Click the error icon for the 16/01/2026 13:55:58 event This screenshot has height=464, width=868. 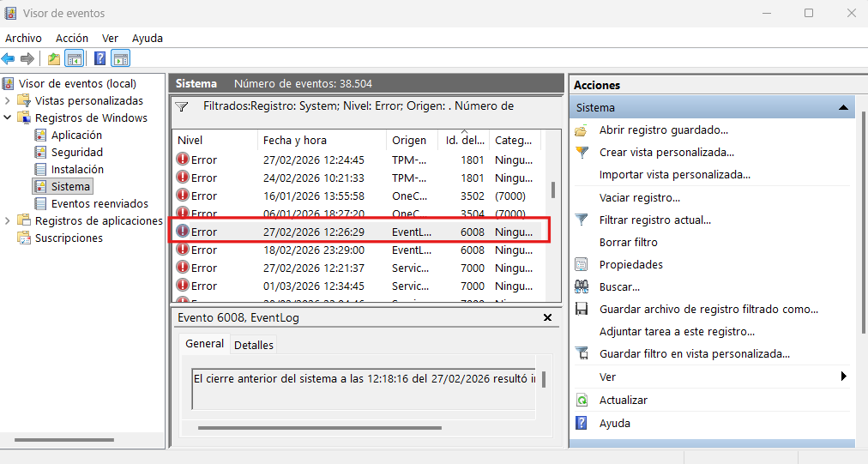click(x=183, y=196)
